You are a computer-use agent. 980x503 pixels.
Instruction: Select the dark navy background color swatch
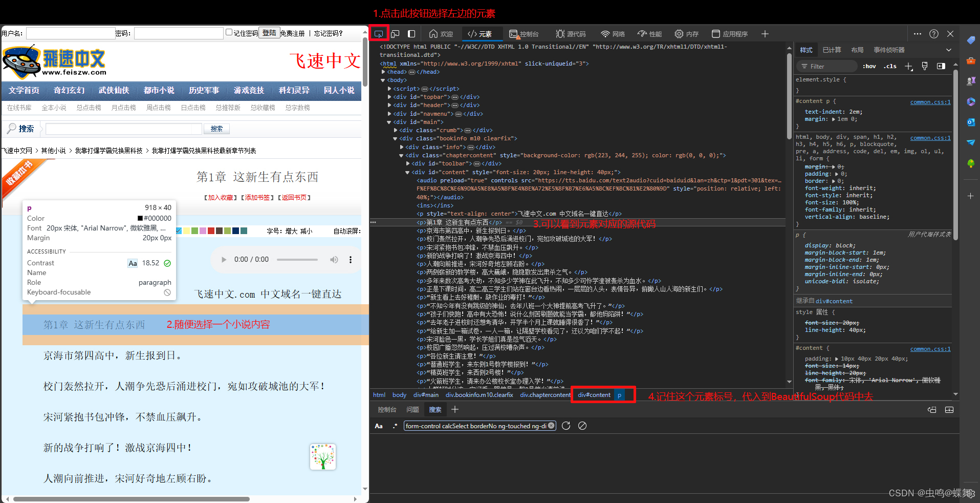tap(235, 231)
